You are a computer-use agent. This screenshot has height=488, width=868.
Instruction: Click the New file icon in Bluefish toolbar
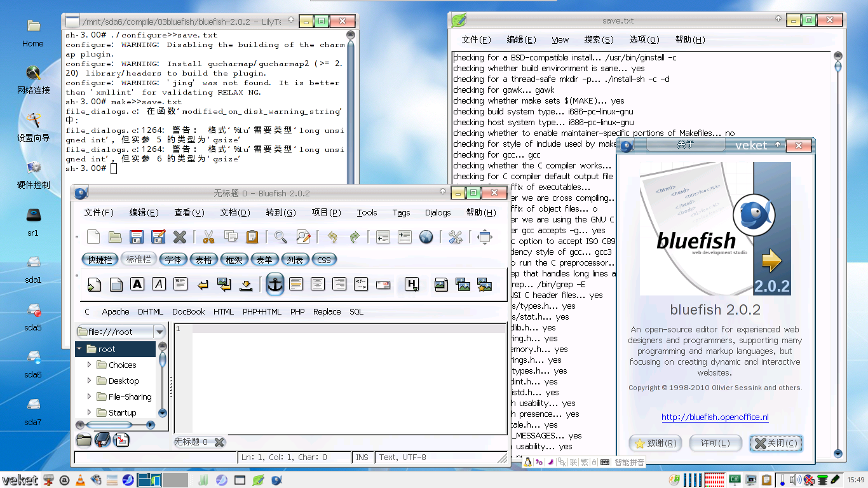[93, 237]
